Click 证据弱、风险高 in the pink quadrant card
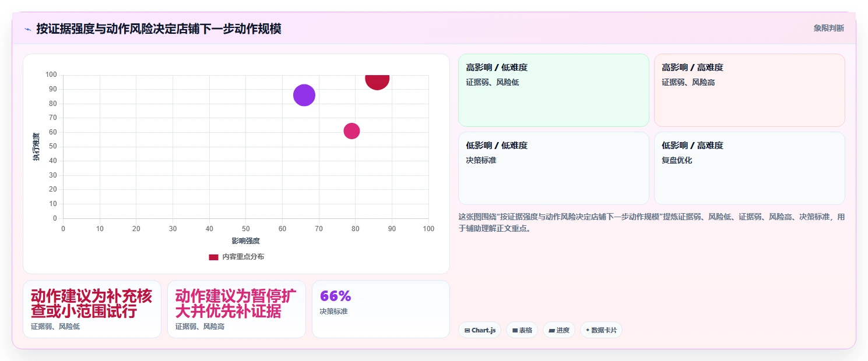Screen dimensions: 868x361 coord(688,82)
